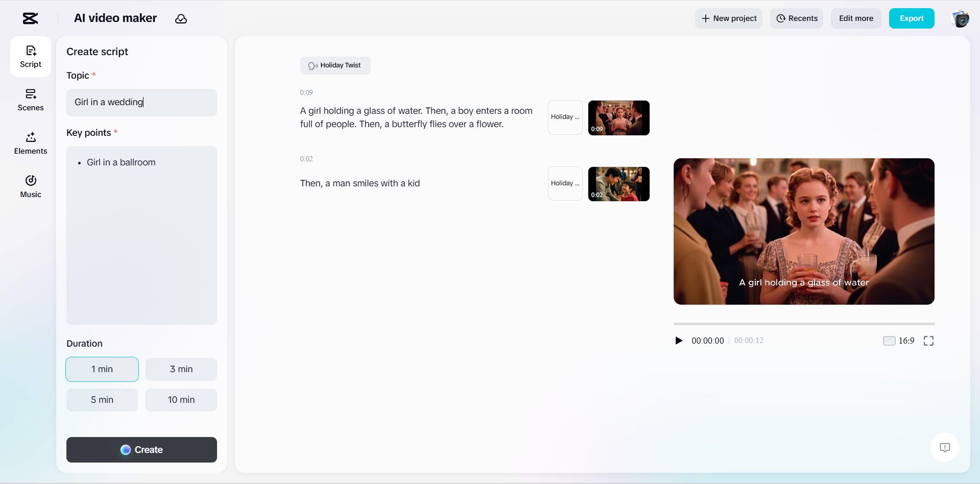
Task: Select the 0:02 scene thumbnail
Action: tap(618, 183)
